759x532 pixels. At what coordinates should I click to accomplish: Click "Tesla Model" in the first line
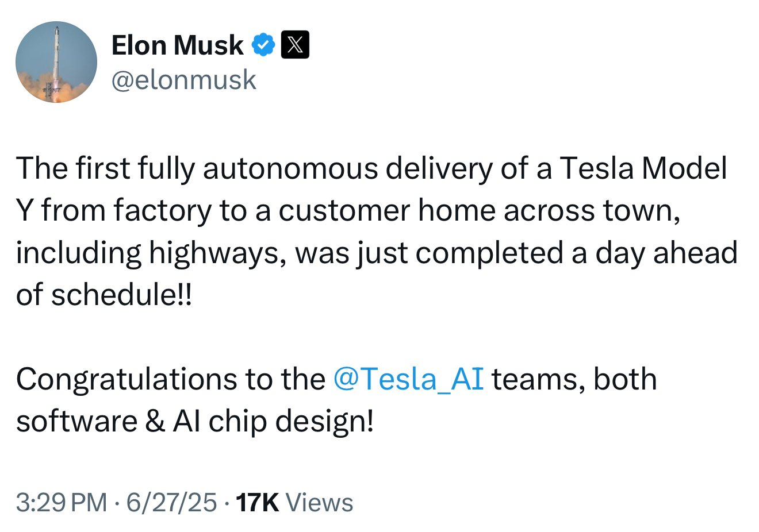pyautogui.click(x=643, y=169)
